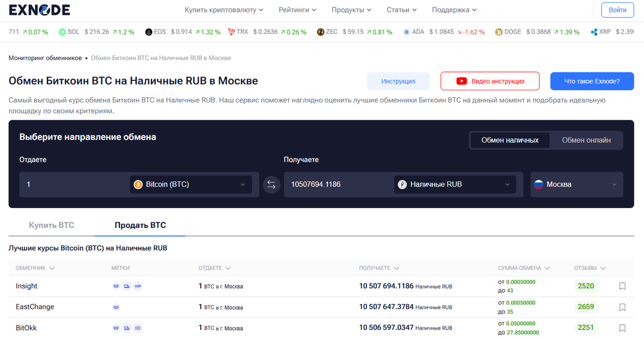Click the Войти button
This screenshot has height=338, width=644.
click(x=617, y=9)
